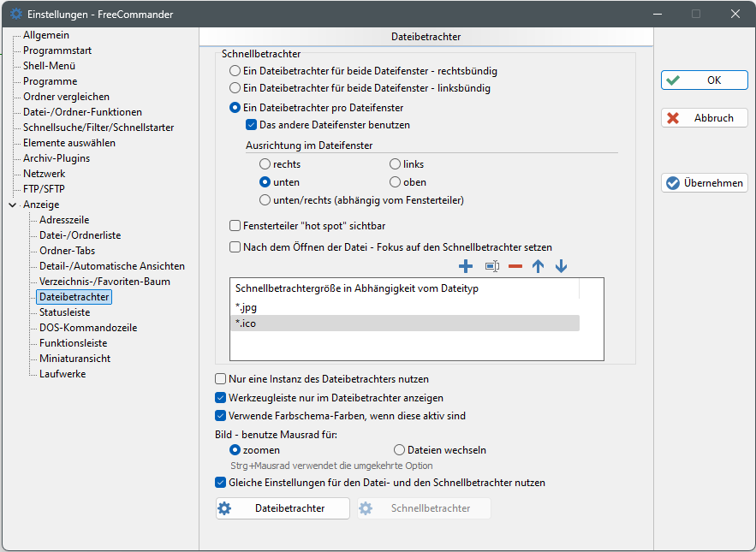Open Ordner-Tabs settings page

[67, 251]
